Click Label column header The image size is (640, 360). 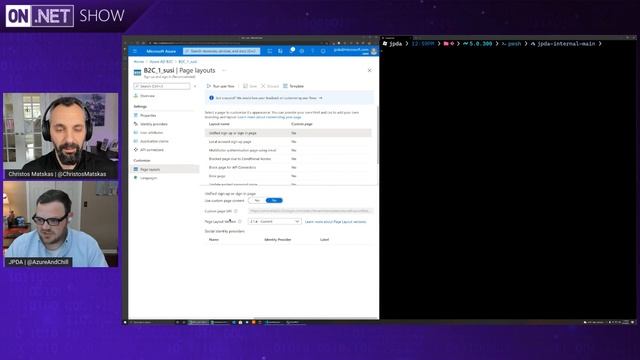(x=324, y=240)
